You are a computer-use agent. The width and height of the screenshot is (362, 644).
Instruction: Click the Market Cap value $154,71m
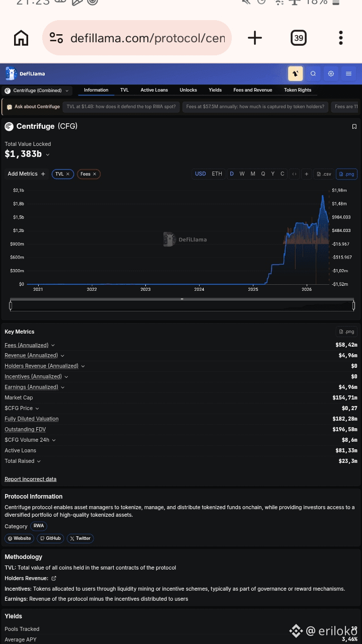coord(345,398)
